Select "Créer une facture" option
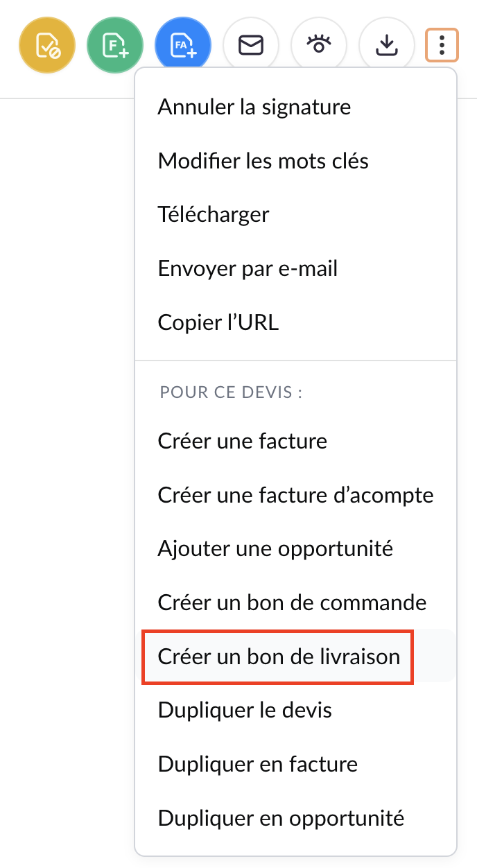Viewport: 477px width, 868px height. point(243,441)
